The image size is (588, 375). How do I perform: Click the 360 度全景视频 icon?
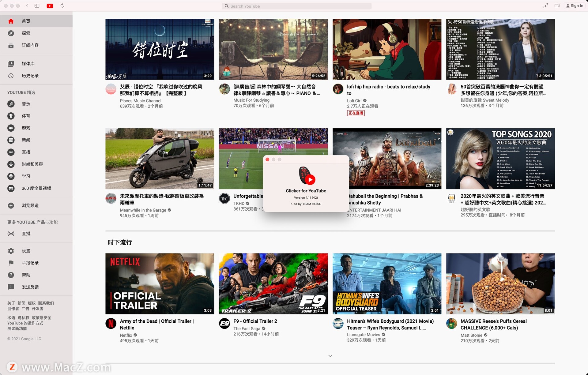point(11,188)
